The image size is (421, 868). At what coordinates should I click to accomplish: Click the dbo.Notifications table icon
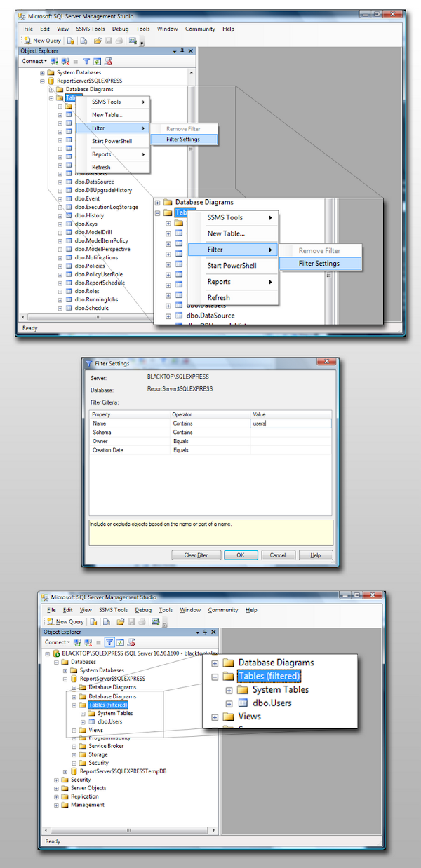pos(69,257)
